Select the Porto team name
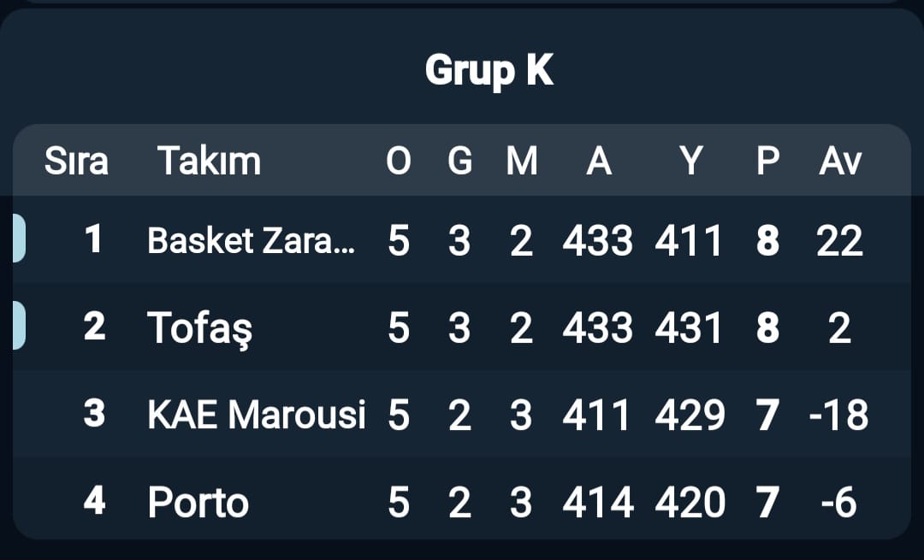The image size is (924, 560). coord(198,503)
